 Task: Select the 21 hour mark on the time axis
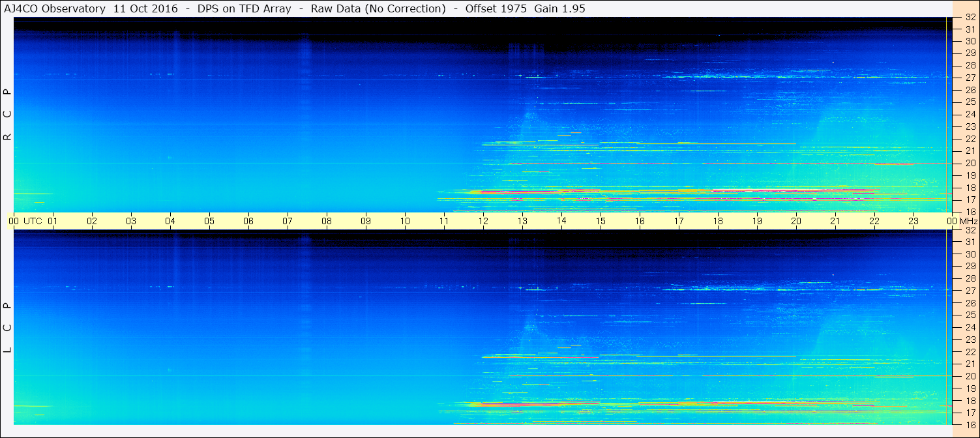(835, 221)
